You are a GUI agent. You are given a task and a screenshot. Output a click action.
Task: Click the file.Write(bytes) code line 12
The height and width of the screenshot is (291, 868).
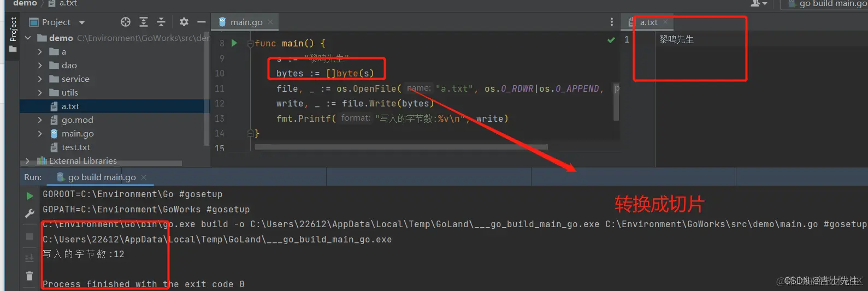355,103
